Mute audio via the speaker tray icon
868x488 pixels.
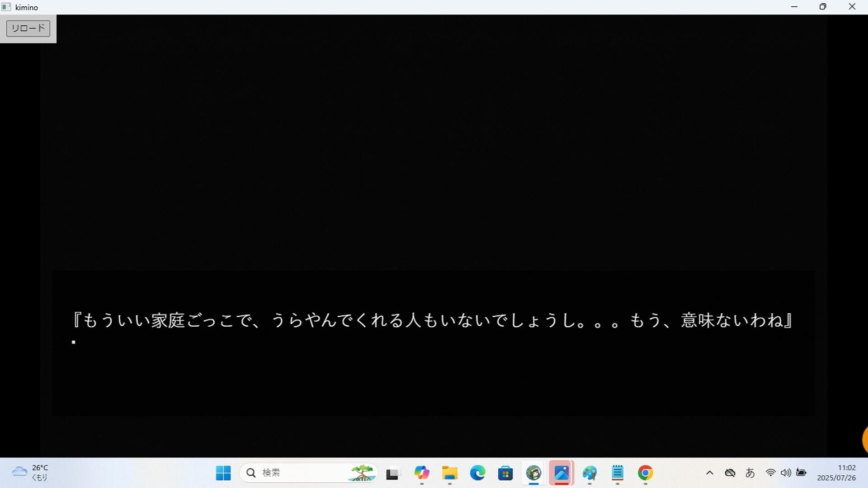(786, 473)
